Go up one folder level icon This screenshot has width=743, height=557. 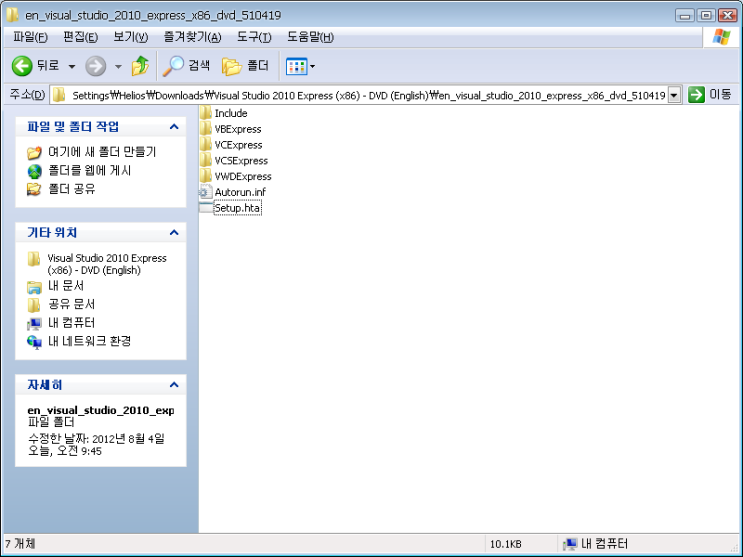140,66
